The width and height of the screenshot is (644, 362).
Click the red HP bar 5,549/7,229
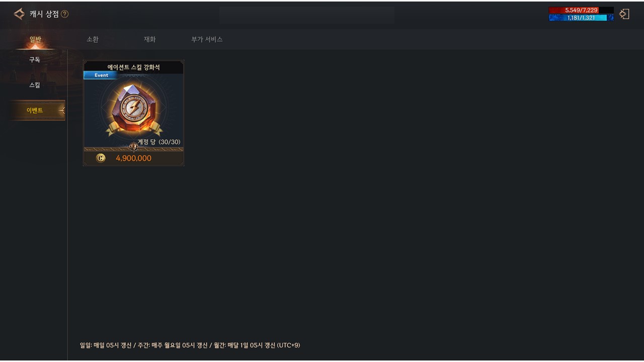click(x=581, y=10)
